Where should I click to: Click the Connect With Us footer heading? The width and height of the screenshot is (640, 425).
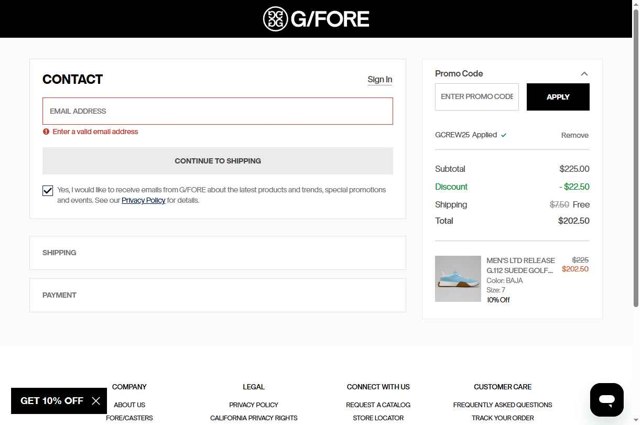(x=378, y=387)
